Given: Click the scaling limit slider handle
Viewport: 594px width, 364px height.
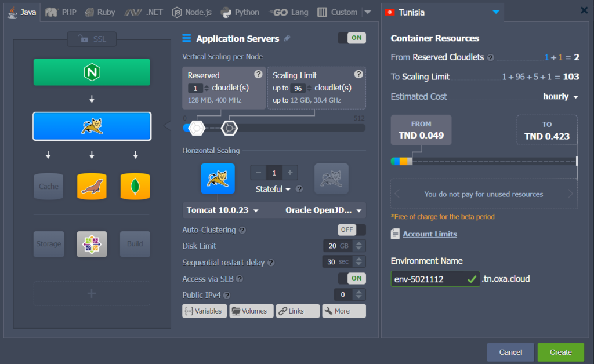Looking at the screenshot, I should pos(229,128).
